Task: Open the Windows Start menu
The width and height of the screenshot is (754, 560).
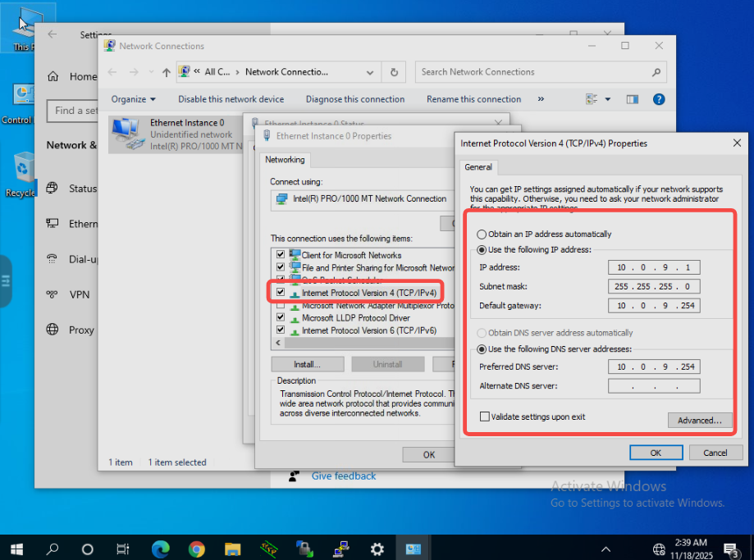Action: 17,549
